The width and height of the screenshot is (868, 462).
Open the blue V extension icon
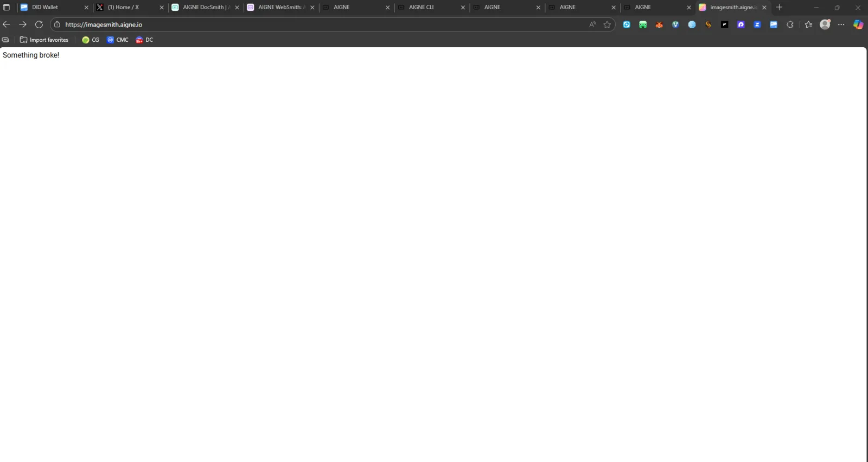click(675, 24)
